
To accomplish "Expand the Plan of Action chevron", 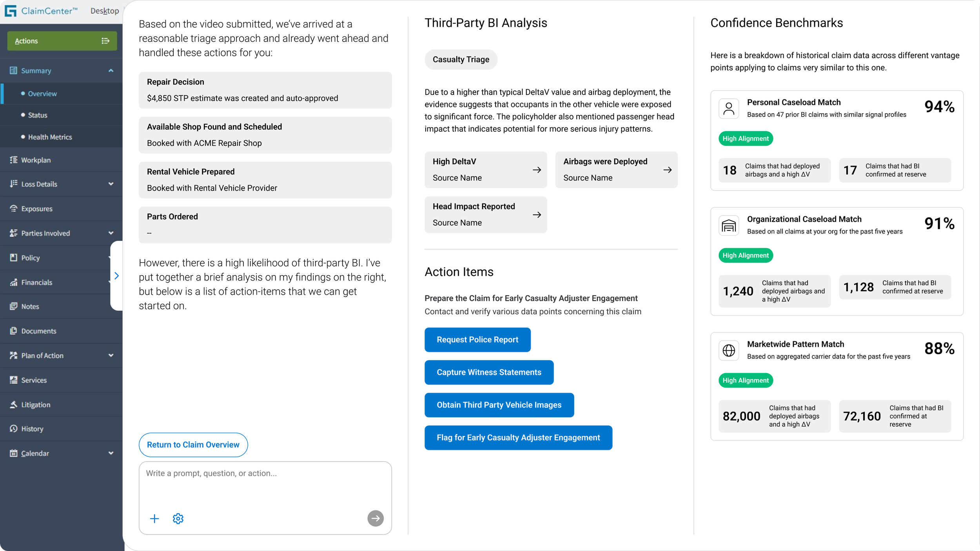I will click(111, 355).
